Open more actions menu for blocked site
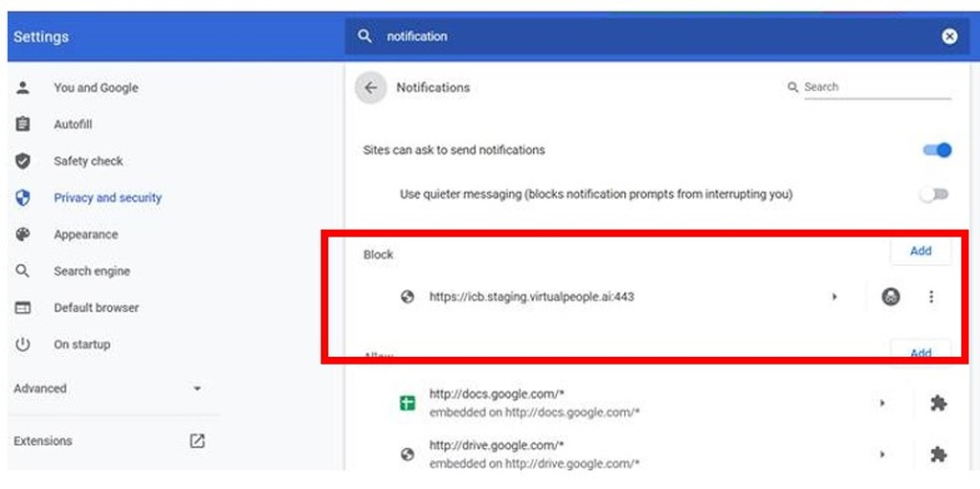The image size is (980, 489). (x=931, y=297)
